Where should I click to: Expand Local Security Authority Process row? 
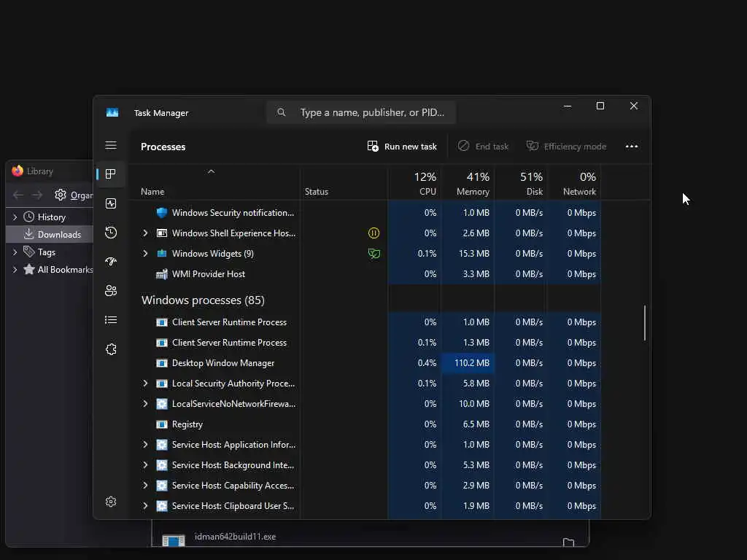145,384
